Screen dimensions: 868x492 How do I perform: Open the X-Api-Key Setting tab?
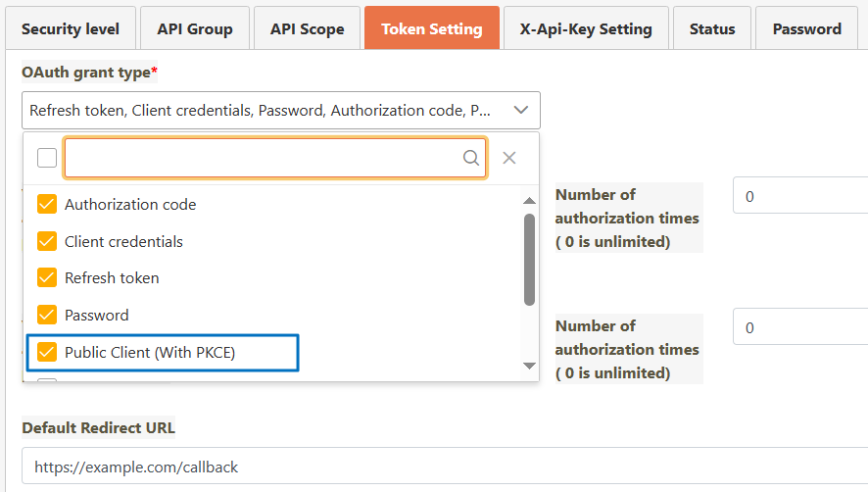[x=586, y=28]
